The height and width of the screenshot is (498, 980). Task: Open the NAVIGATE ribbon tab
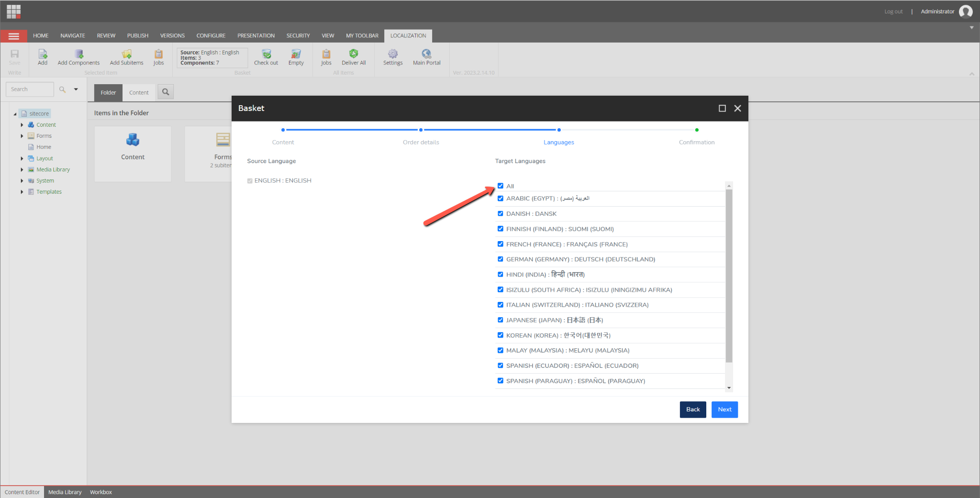pyautogui.click(x=73, y=36)
